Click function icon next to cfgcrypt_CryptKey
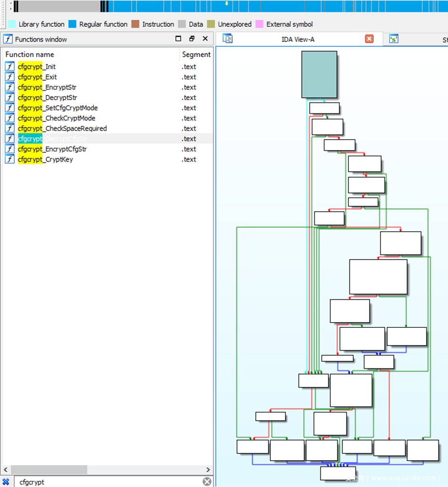 pyautogui.click(x=10, y=159)
